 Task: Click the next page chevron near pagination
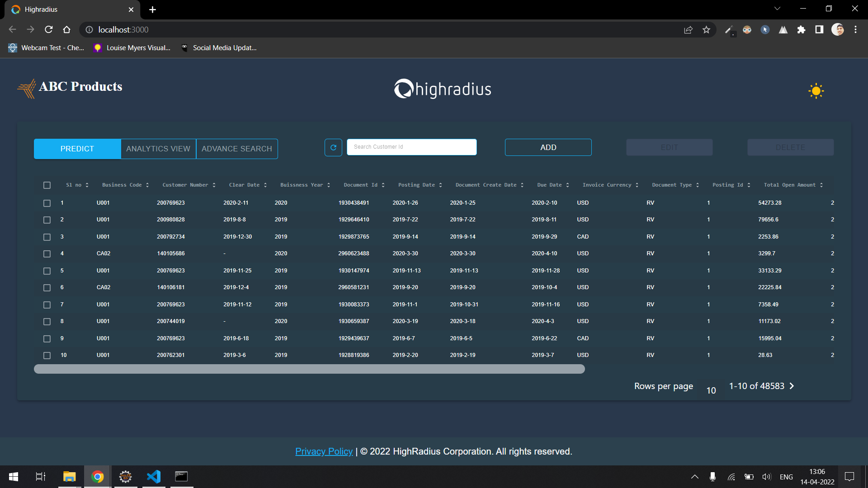click(792, 386)
